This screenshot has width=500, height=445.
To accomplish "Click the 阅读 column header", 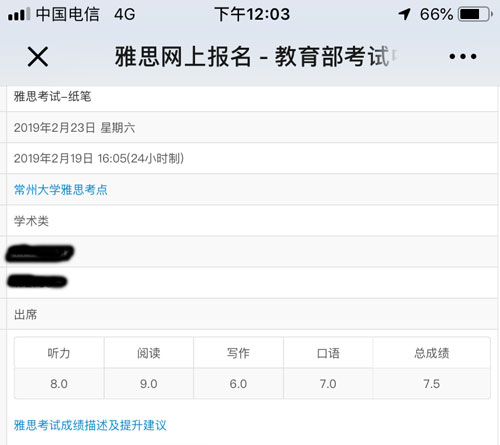I will point(149,353).
